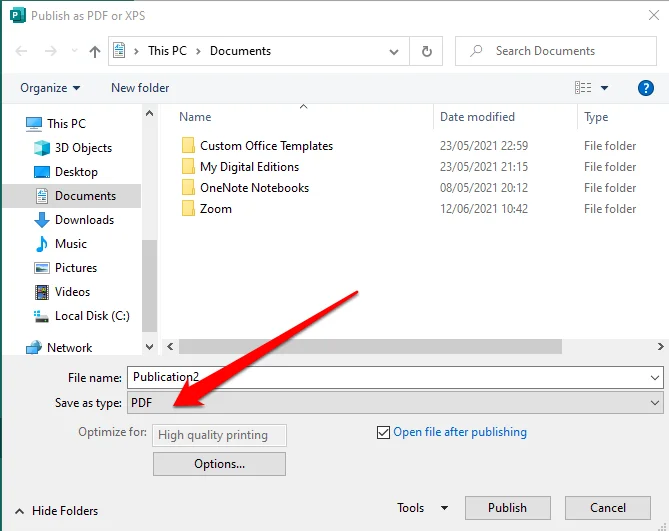Click the blue Downloads arrow icon

pos(42,220)
